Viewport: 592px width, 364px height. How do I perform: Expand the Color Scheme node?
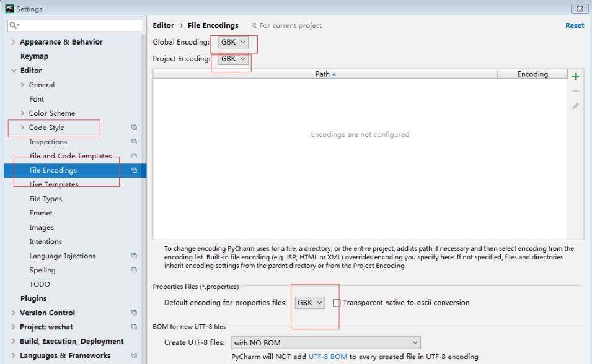(22, 113)
